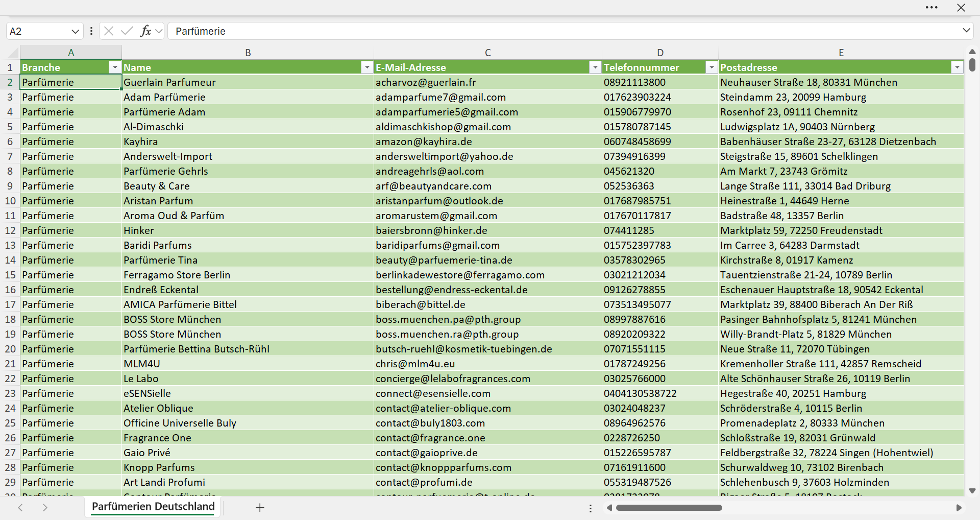Open the Postadresse filter dropdown

point(957,67)
